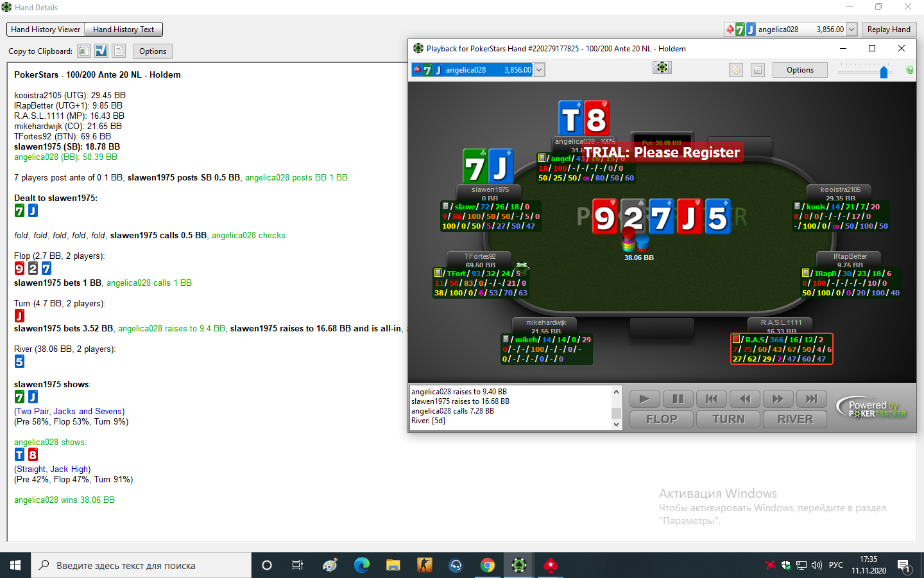The image size is (924, 578).
Task: Click 'angelica028 raises to 9.40 BB' log line
Action: (x=459, y=392)
